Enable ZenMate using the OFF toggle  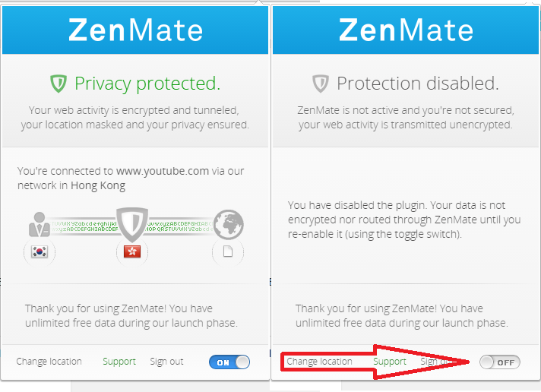point(499,362)
